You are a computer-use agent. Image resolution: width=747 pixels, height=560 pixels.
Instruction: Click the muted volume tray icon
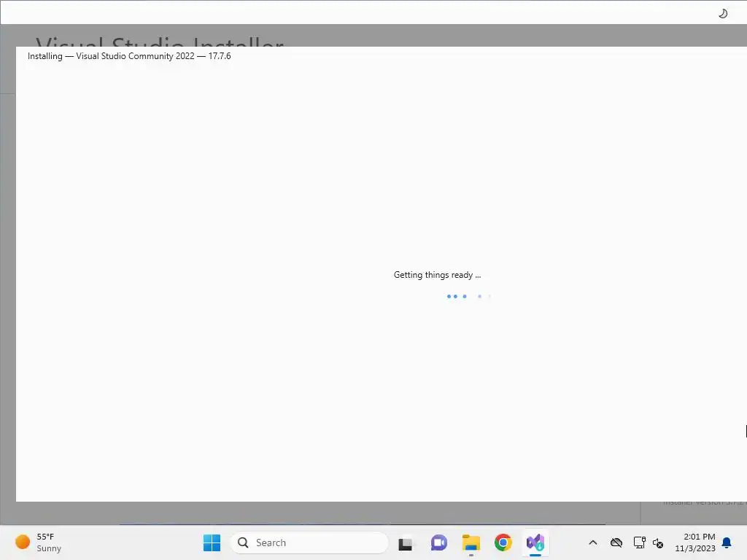(x=658, y=542)
